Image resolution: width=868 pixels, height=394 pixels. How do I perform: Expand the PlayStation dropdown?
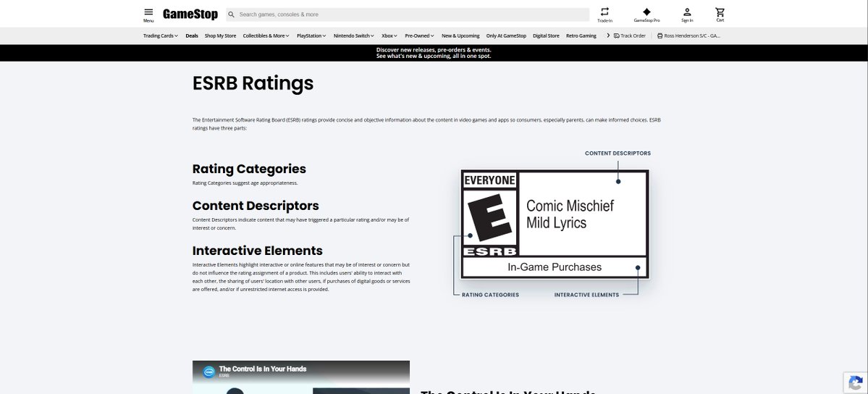[x=311, y=35]
